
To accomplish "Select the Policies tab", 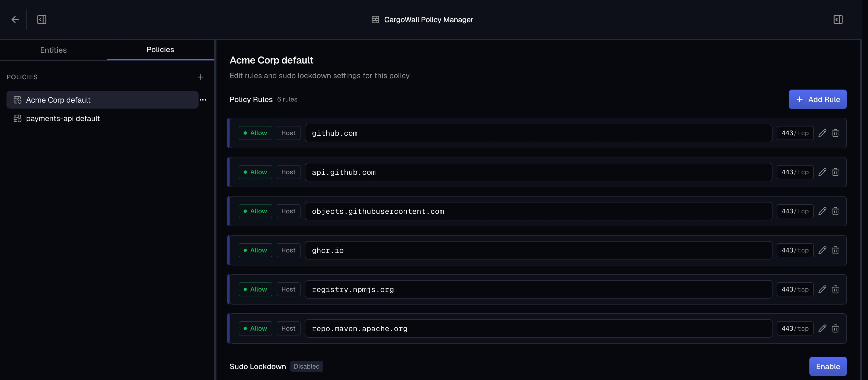I will (160, 50).
